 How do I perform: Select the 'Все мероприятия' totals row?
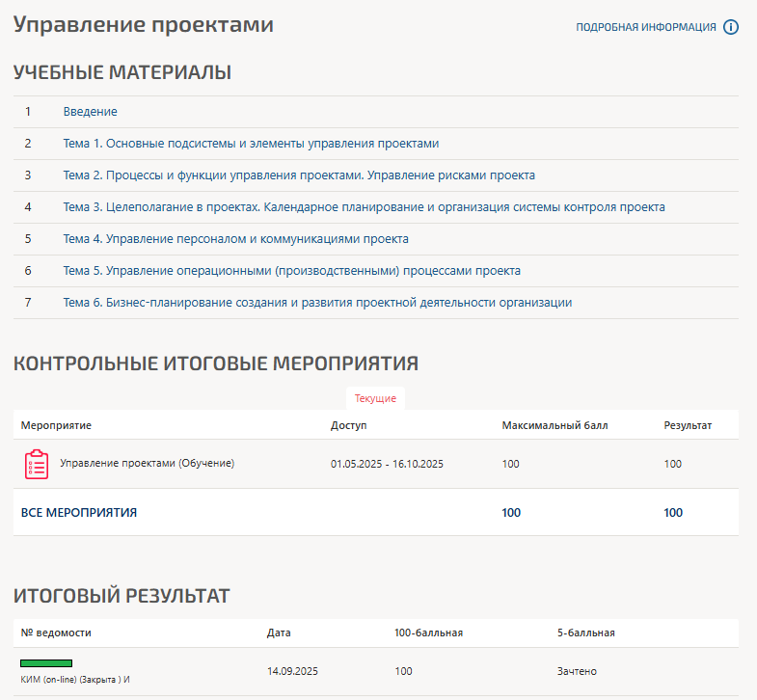(x=79, y=513)
